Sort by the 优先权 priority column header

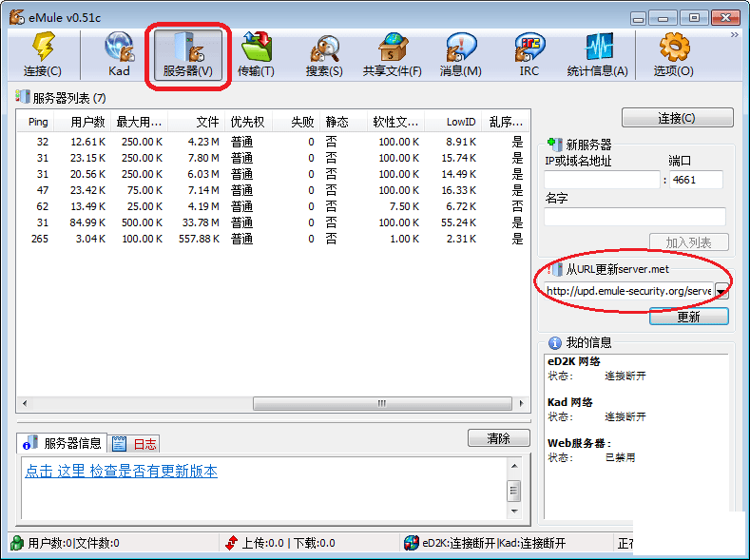click(x=248, y=122)
